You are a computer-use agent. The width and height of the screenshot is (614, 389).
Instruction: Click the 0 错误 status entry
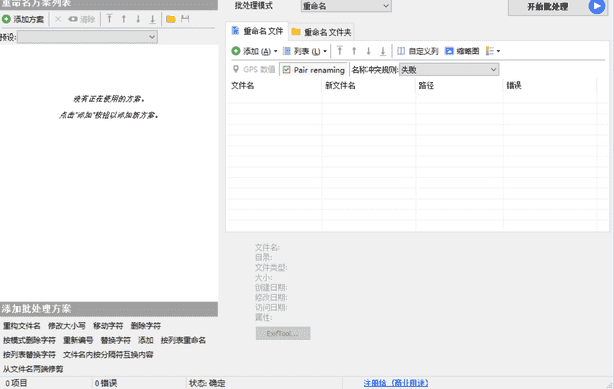point(106,383)
